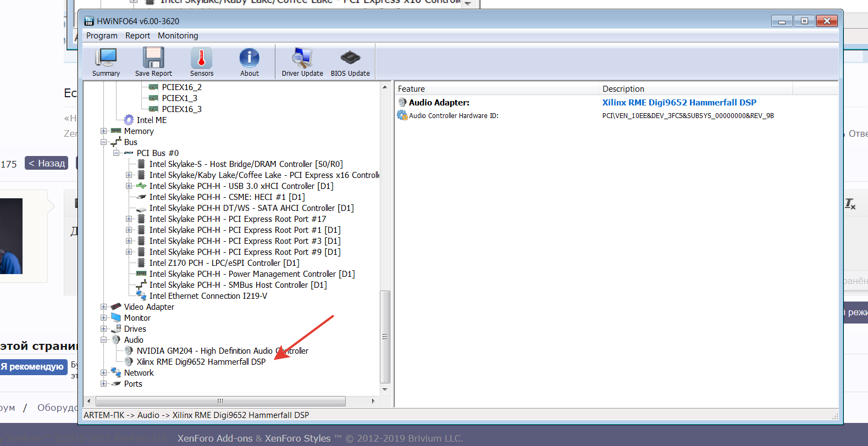Click Я рекомендую button in background page
Image resolution: width=868 pixels, height=446 pixels.
(x=34, y=366)
